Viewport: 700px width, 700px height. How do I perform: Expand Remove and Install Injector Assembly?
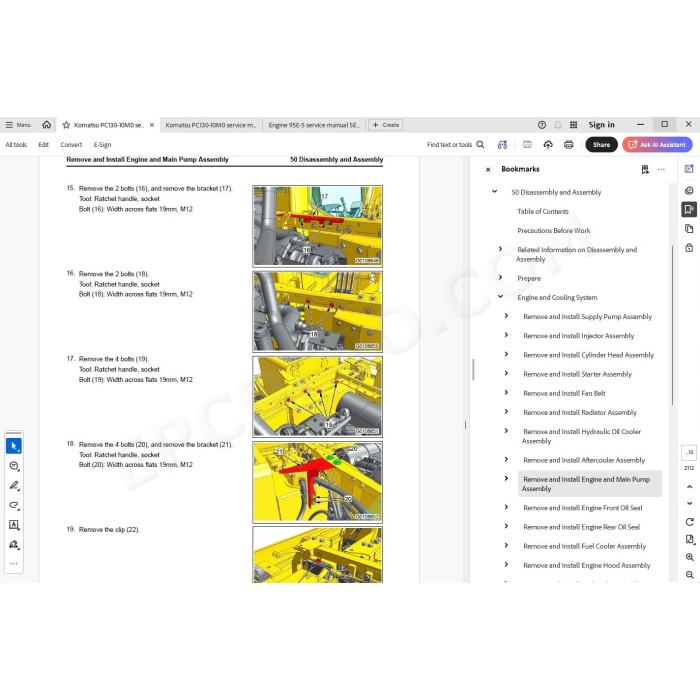tap(506, 335)
